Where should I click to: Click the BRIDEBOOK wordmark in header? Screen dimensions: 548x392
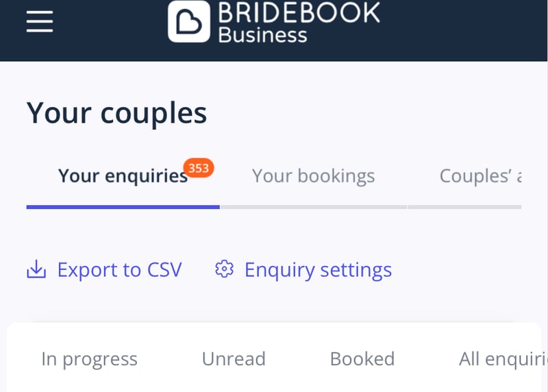click(299, 13)
